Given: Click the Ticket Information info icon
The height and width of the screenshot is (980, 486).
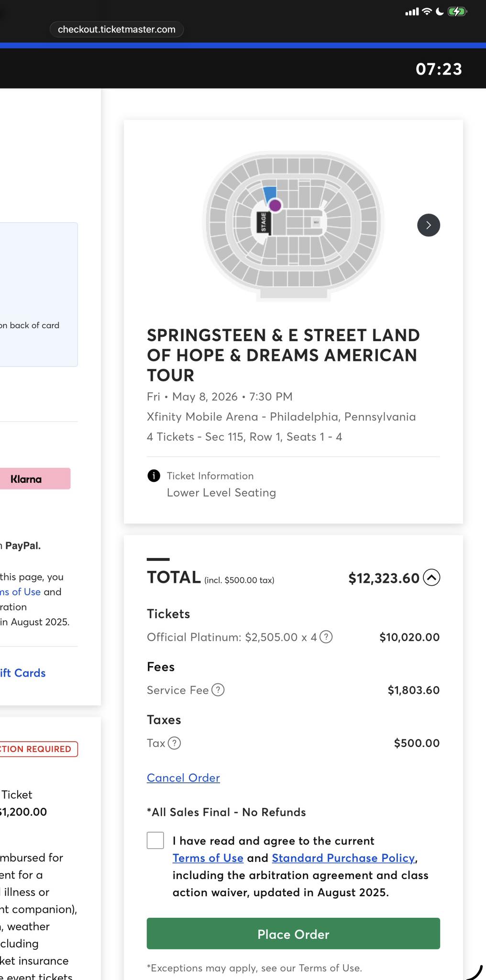Looking at the screenshot, I should tap(154, 476).
